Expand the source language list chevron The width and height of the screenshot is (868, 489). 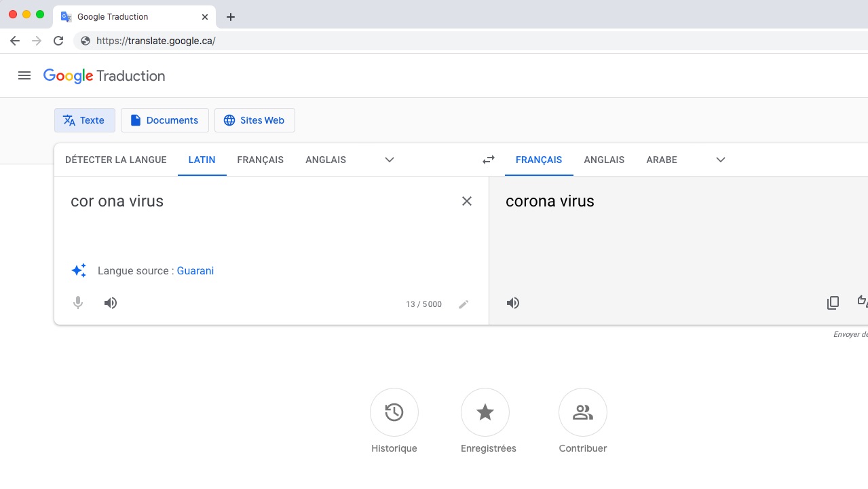coord(390,160)
